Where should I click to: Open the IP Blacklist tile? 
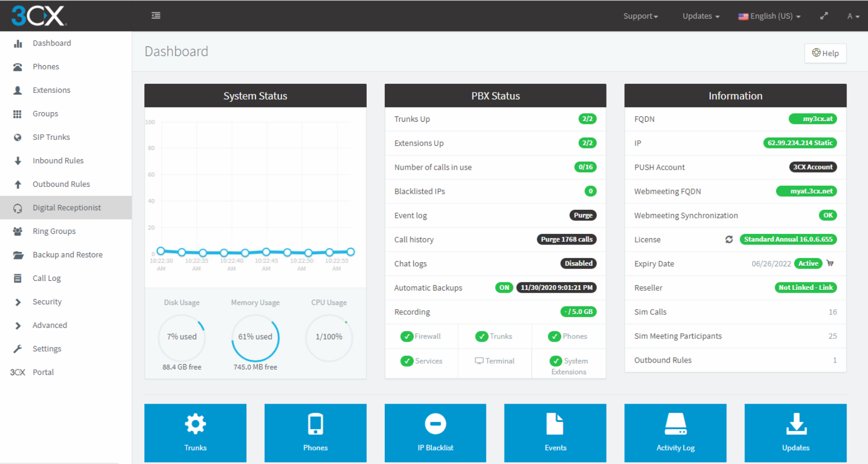(x=436, y=432)
